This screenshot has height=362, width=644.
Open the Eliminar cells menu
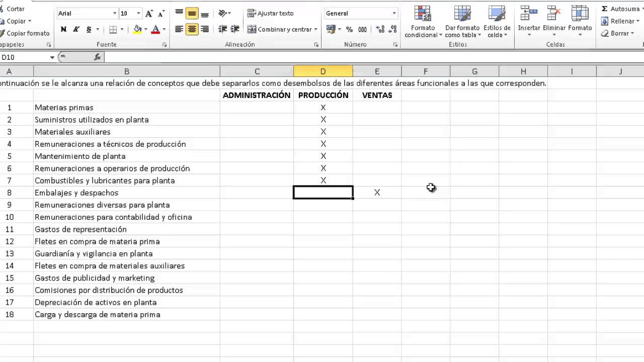pyautogui.click(x=554, y=22)
